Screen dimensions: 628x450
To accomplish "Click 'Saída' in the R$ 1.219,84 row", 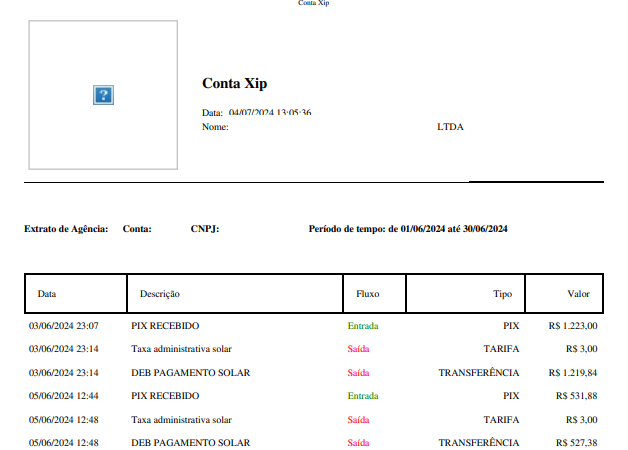I will (358, 373).
